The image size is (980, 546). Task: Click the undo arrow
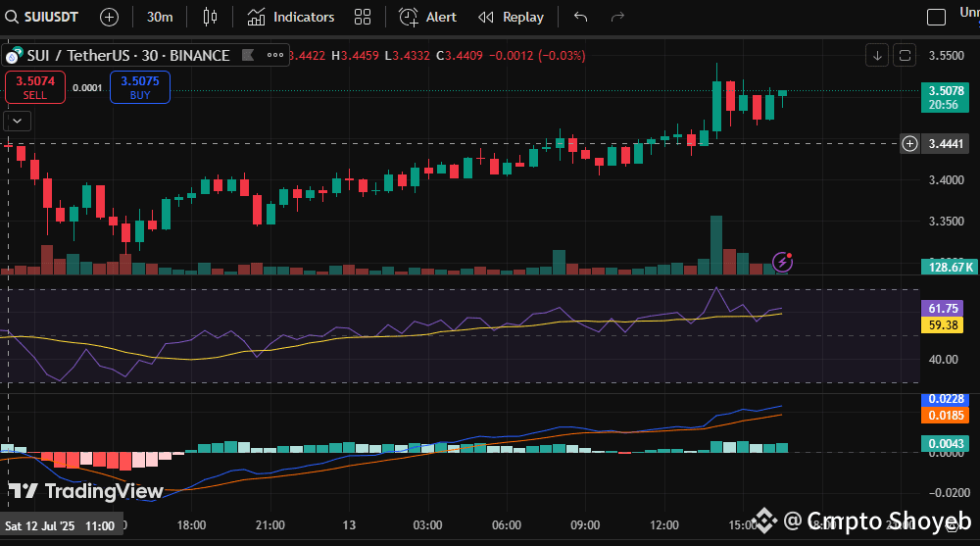click(581, 17)
